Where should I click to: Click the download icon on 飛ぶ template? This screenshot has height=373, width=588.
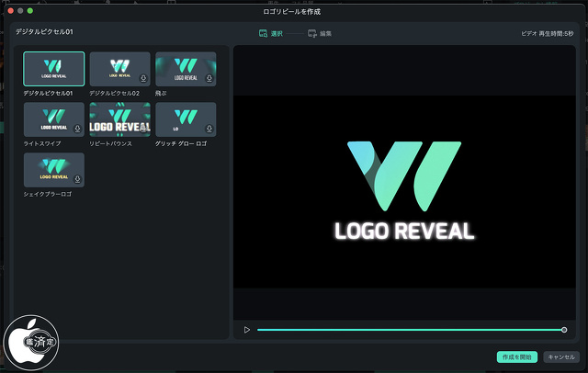tap(209, 79)
